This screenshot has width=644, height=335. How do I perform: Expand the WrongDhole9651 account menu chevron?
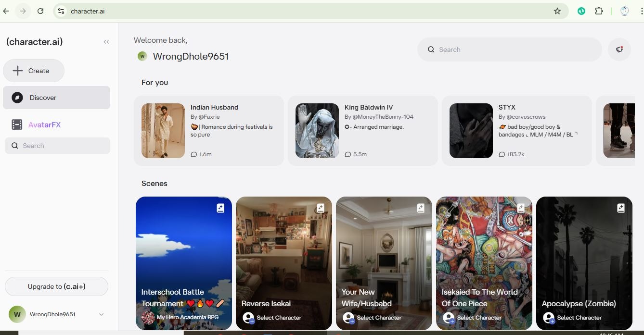point(101,314)
